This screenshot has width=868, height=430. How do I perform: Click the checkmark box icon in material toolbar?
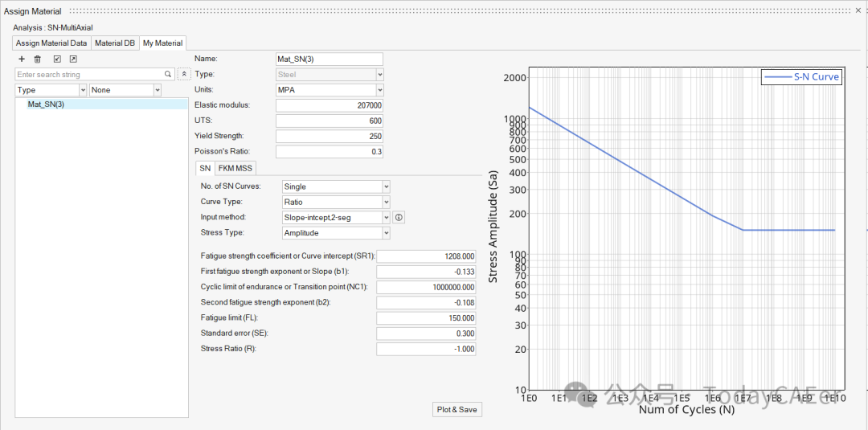click(x=57, y=59)
